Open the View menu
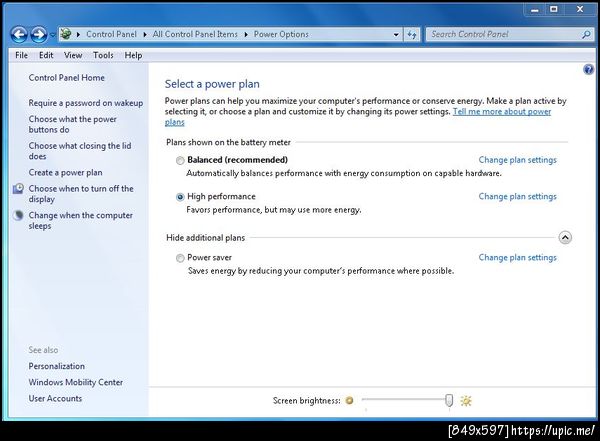This screenshot has height=441, width=600. (x=73, y=55)
